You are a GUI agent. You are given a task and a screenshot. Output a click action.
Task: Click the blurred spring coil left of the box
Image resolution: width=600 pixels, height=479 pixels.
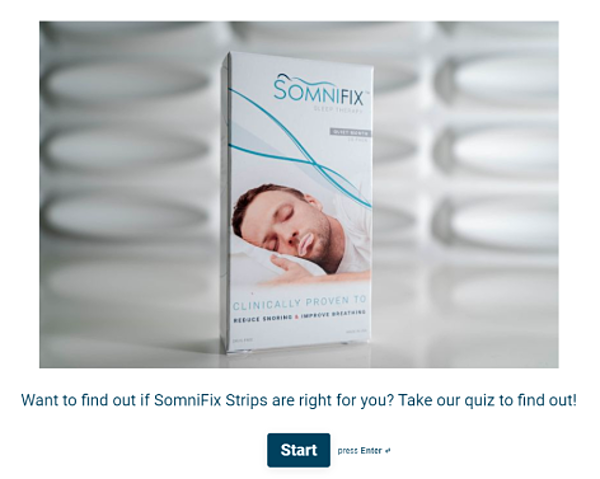(126, 153)
